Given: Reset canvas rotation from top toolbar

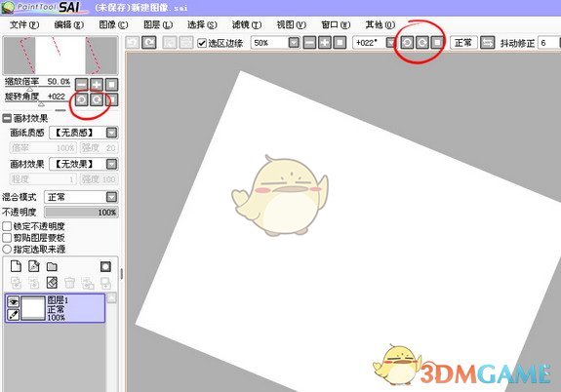Looking at the screenshot, I should (x=437, y=43).
